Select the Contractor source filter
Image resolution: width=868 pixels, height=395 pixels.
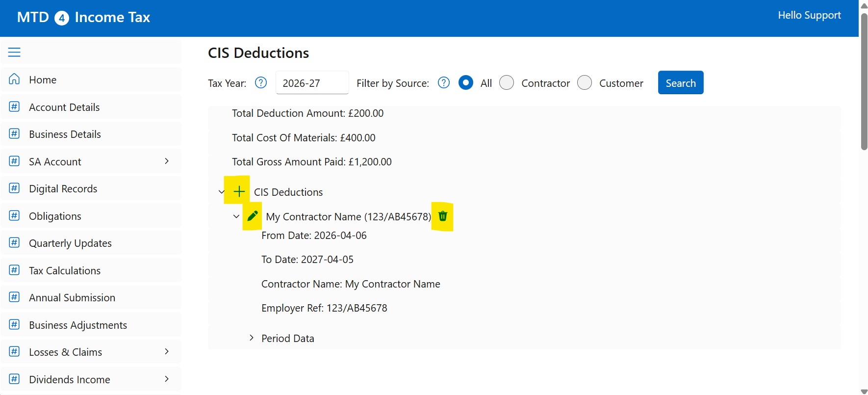point(507,82)
